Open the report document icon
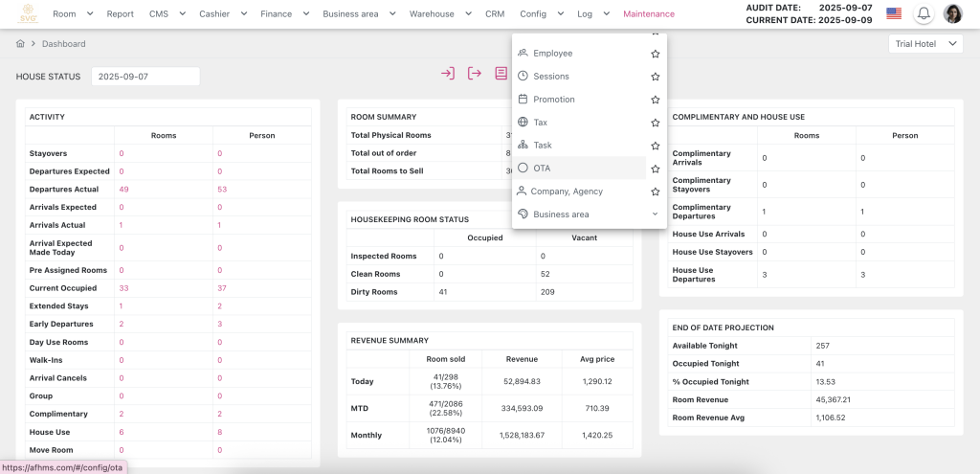Viewport: 980px width, 474px height. (x=501, y=74)
